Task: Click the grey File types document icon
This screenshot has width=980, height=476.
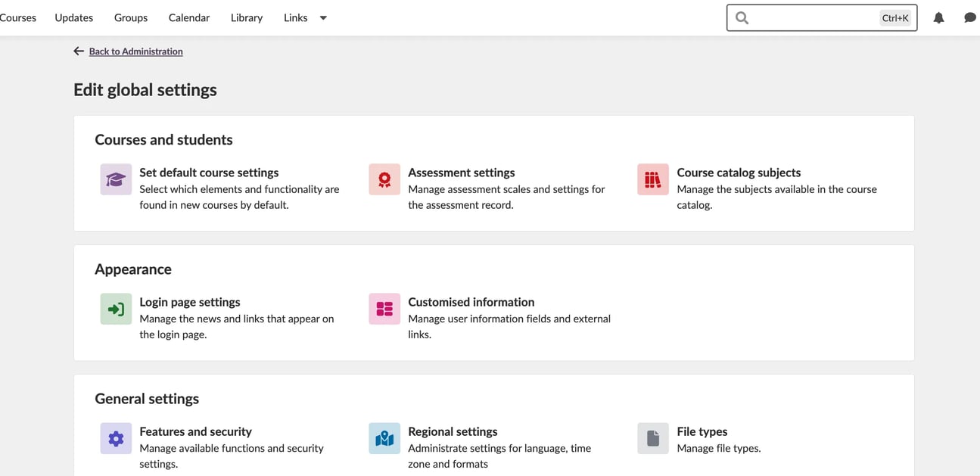Action: 652,439
